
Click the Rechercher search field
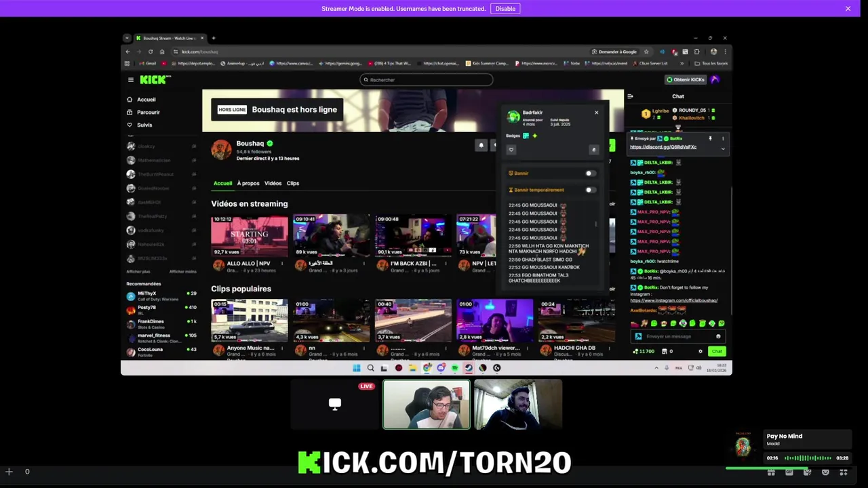427,80
